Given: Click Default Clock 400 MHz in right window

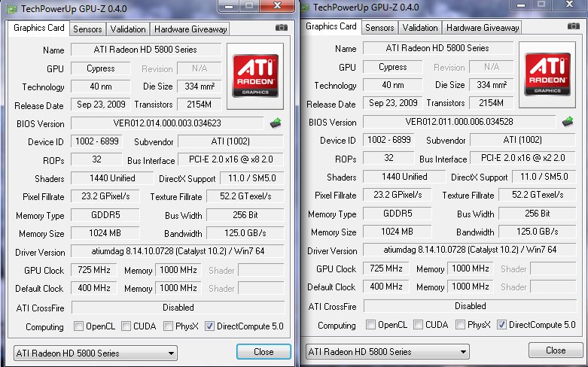Looking at the screenshot, I should 386,287.
